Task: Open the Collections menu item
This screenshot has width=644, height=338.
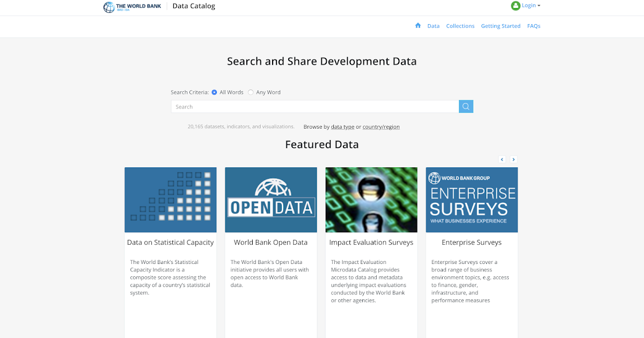Action: (460, 26)
